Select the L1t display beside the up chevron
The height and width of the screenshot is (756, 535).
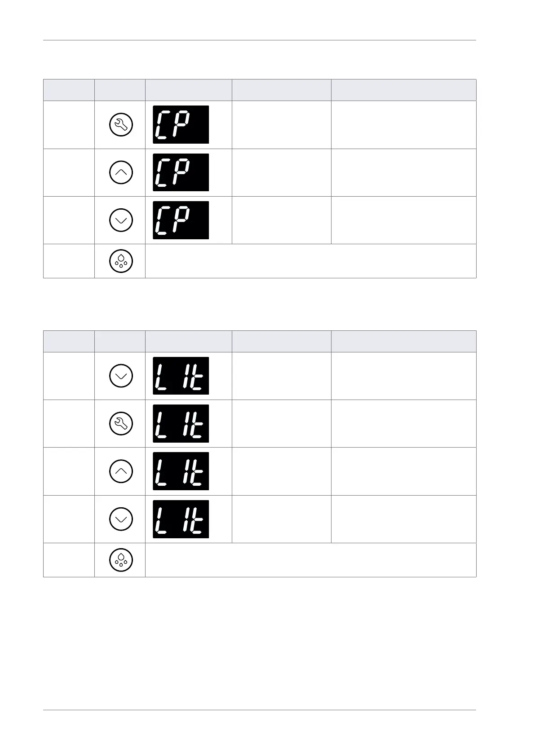[x=181, y=471]
